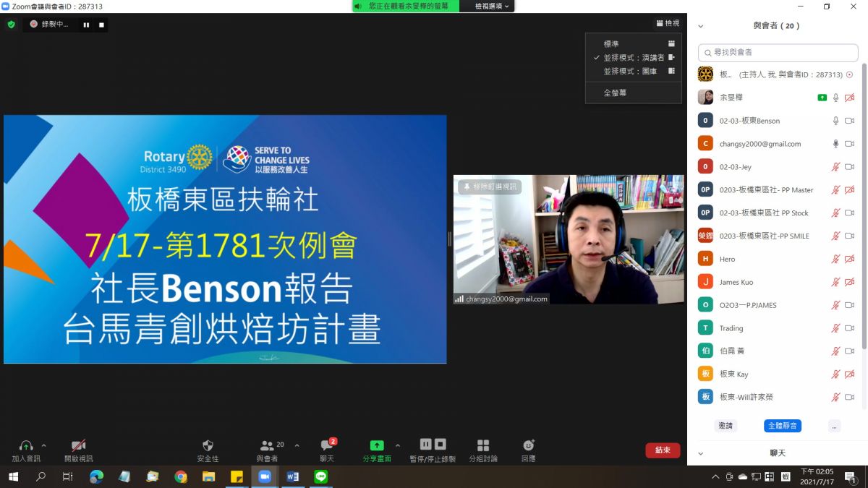This screenshot has width=868, height=488.
Task: Mute 余旻樺's microphone in participants list
Action: click(x=836, y=98)
